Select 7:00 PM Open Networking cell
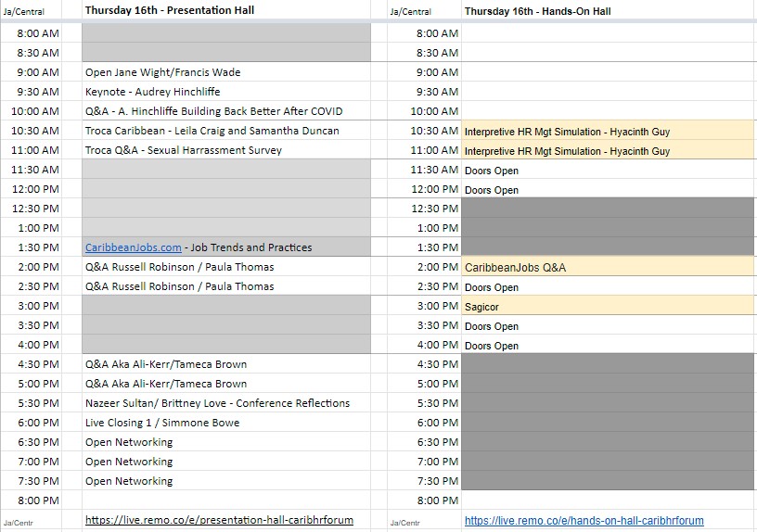This screenshot has width=757, height=532. click(226, 462)
